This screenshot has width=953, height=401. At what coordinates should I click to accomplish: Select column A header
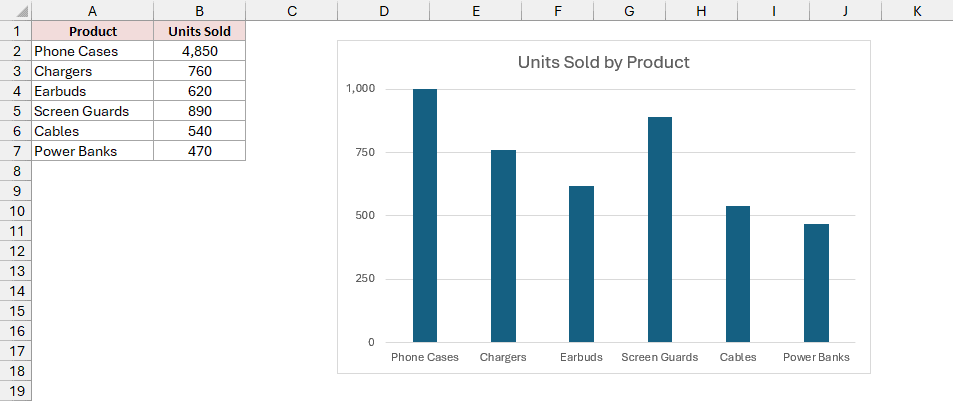click(x=92, y=10)
